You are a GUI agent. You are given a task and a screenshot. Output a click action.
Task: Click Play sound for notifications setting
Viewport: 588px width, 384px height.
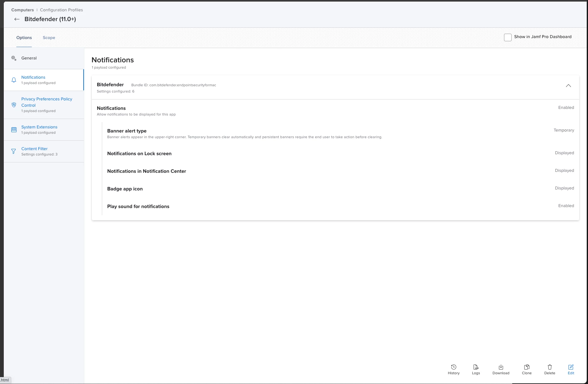click(x=138, y=206)
